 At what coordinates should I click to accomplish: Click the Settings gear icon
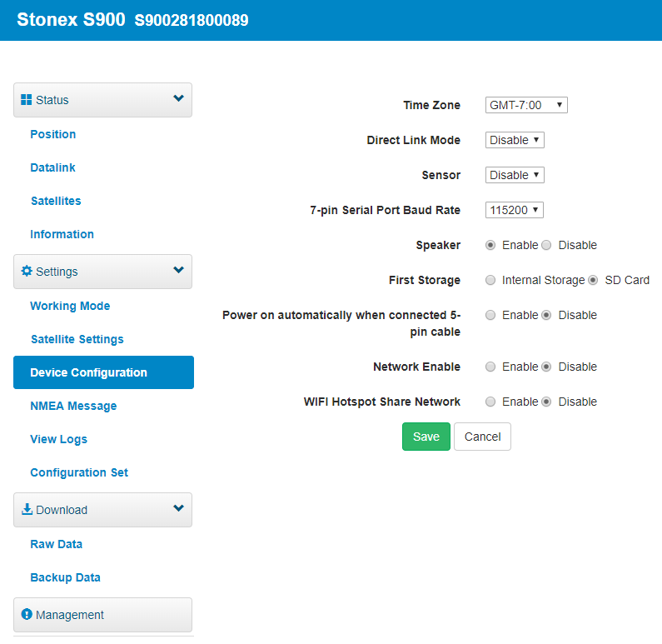coord(27,271)
